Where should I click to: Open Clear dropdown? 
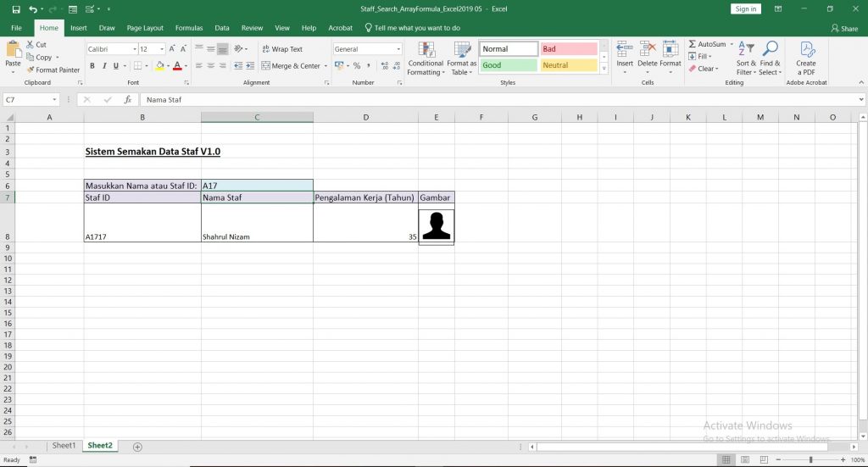tap(704, 69)
